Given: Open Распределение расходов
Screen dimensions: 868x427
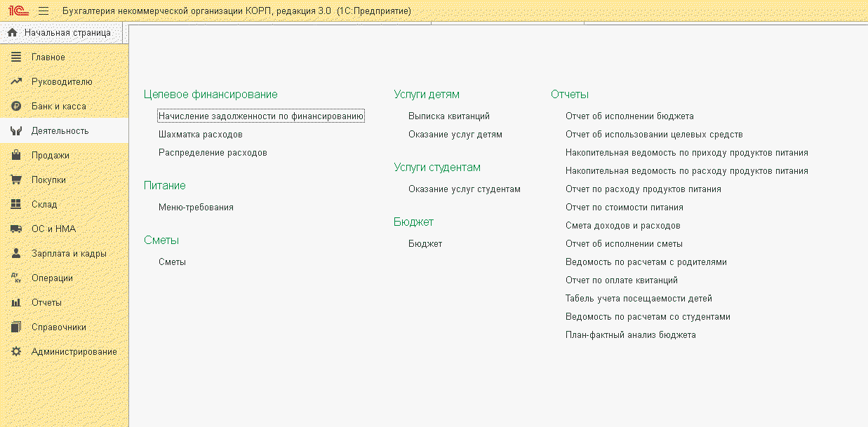Looking at the screenshot, I should point(213,152).
